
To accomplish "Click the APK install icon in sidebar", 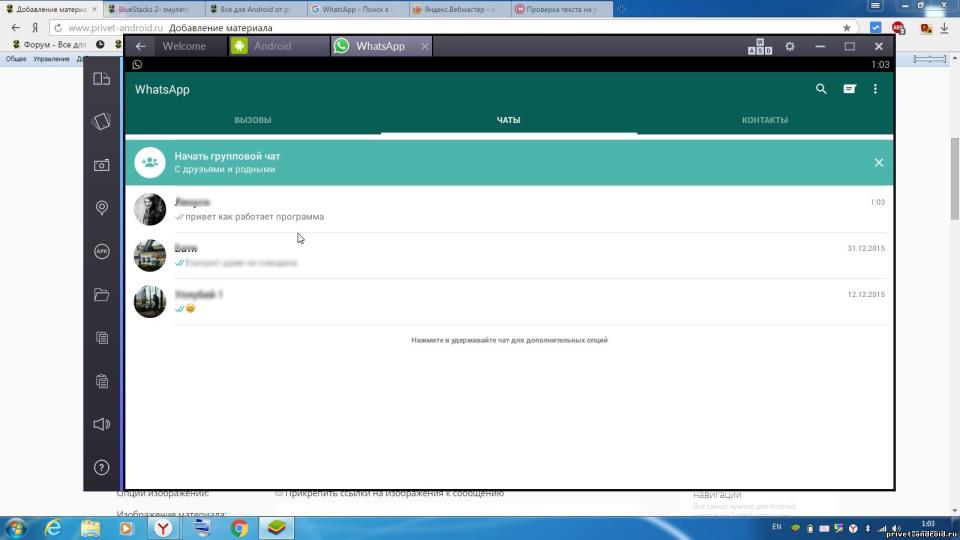I will click(x=101, y=251).
